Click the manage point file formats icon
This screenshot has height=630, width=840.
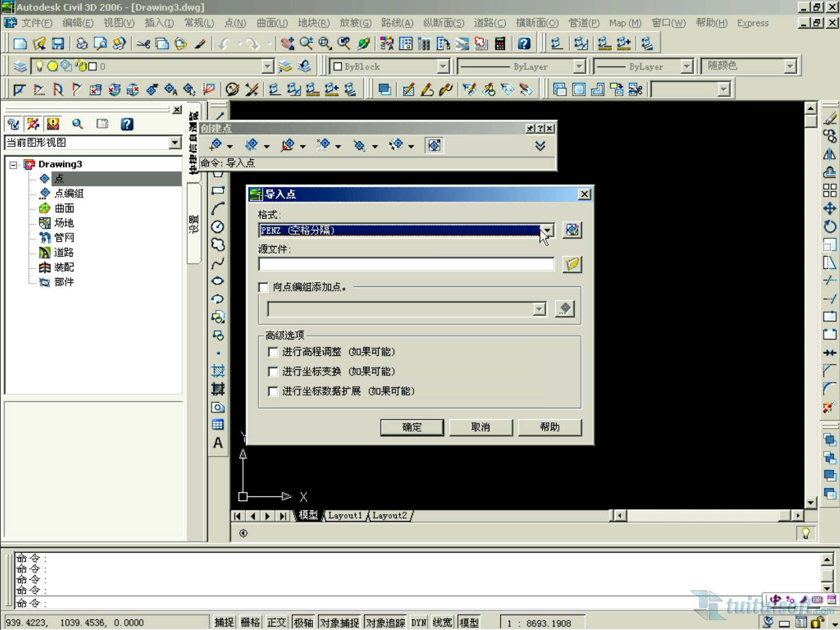572,230
